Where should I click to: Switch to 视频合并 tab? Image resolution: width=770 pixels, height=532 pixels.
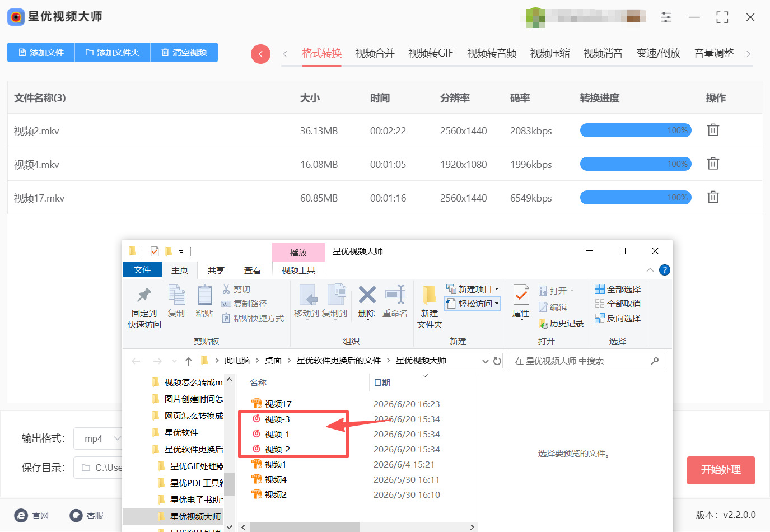pos(375,53)
